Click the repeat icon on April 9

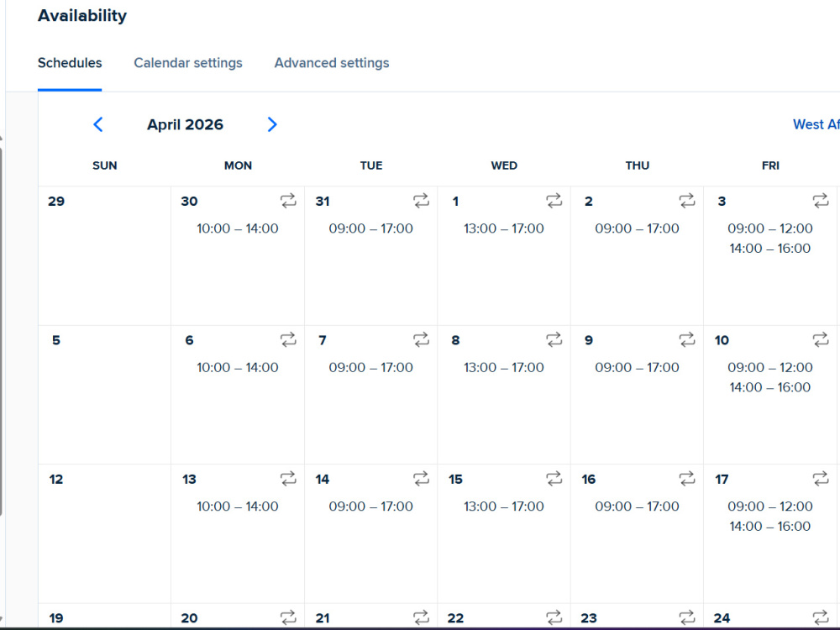coord(687,339)
